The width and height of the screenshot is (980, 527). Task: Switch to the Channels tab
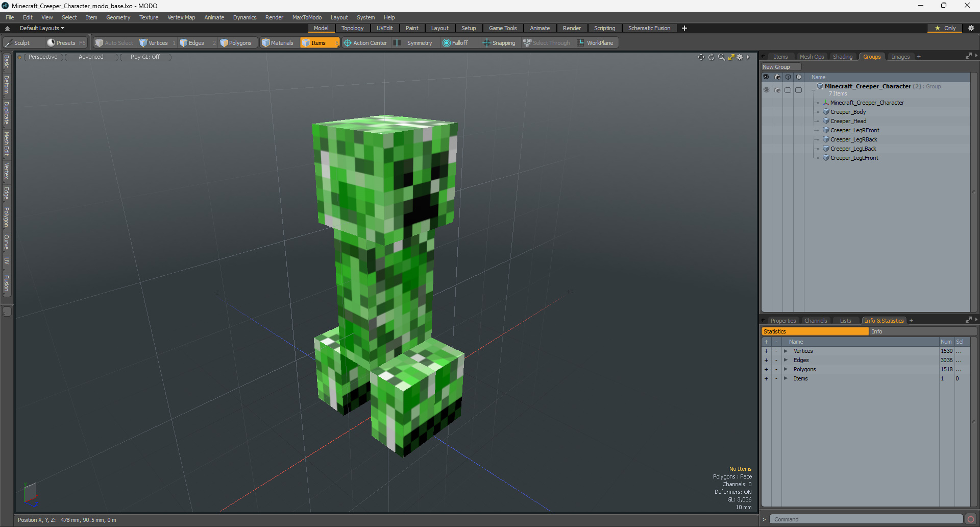(x=815, y=321)
